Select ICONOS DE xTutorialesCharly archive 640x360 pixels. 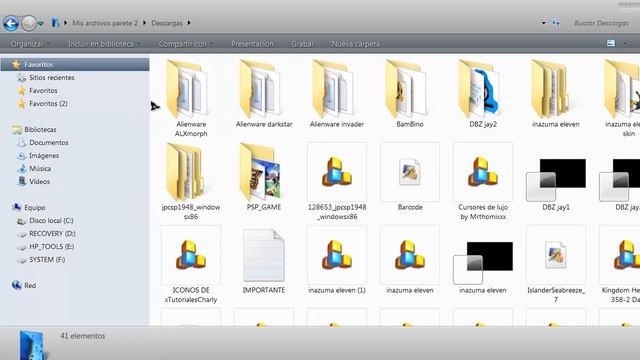click(x=191, y=264)
